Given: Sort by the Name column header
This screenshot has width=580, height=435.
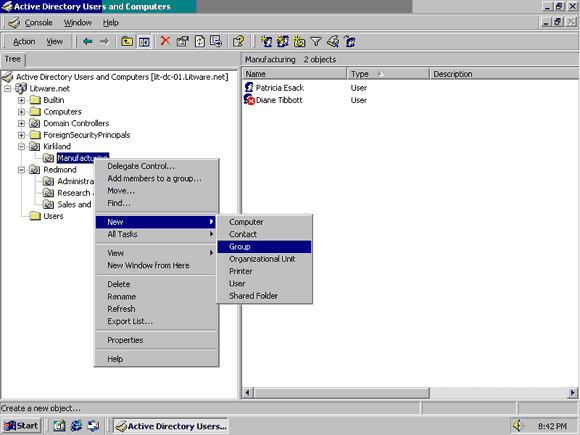Looking at the screenshot, I should click(294, 74).
